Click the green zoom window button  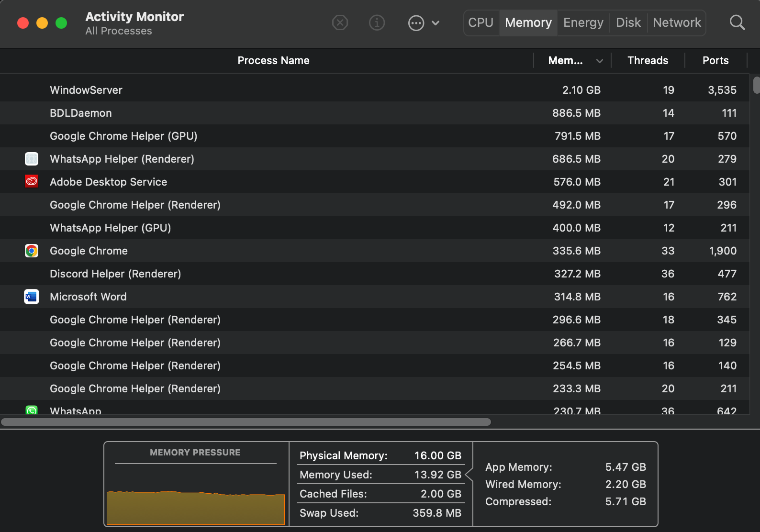pos(61,23)
